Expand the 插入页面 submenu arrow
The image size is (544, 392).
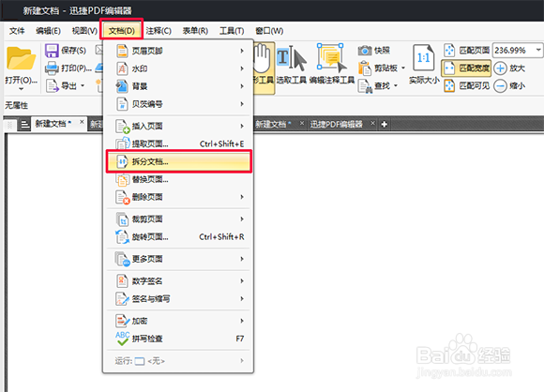pos(242,126)
